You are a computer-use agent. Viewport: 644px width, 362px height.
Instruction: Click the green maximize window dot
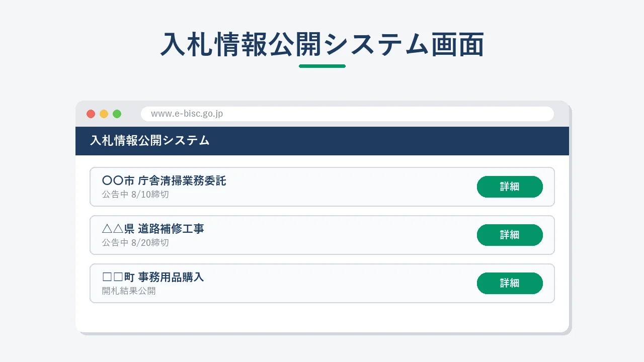click(x=117, y=114)
